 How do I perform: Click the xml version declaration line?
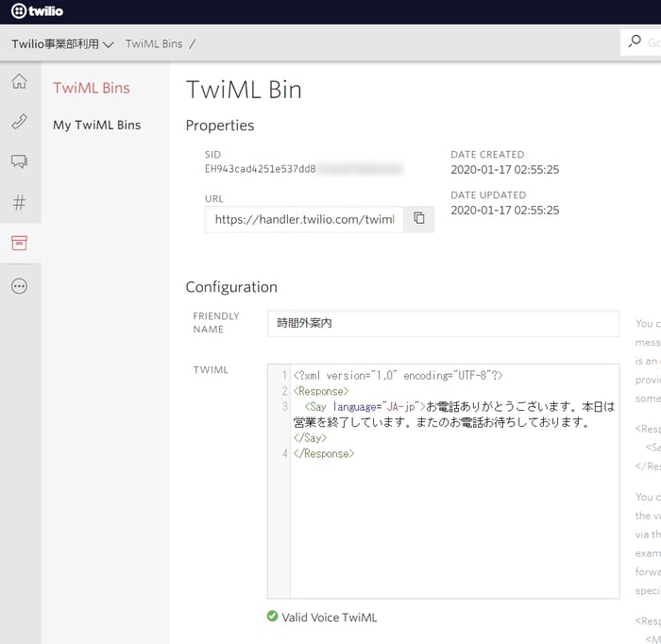click(398, 376)
